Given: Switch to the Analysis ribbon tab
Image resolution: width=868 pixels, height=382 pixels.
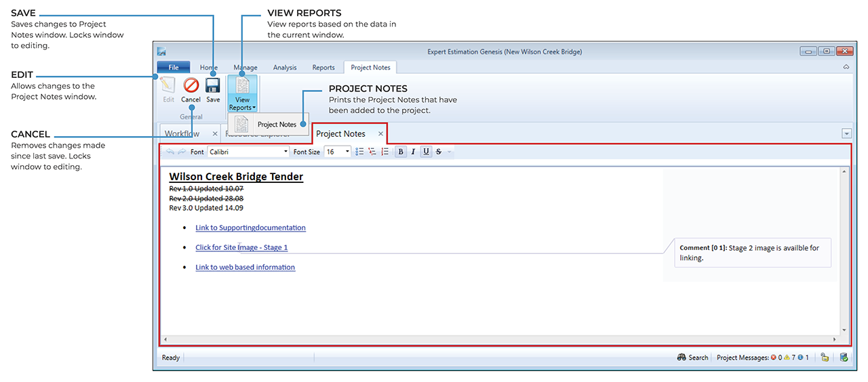Looking at the screenshot, I should click(285, 68).
